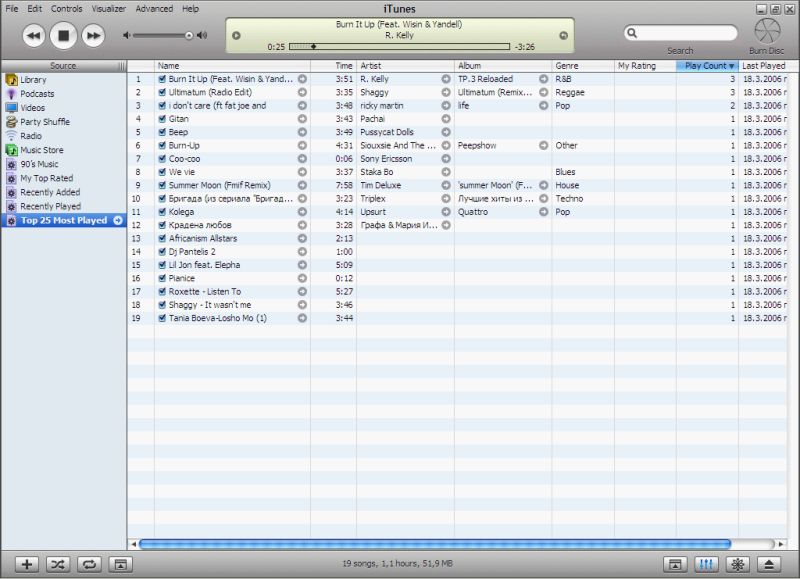Skip forward to the next track
This screenshot has height=579, width=800.
tap(93, 36)
